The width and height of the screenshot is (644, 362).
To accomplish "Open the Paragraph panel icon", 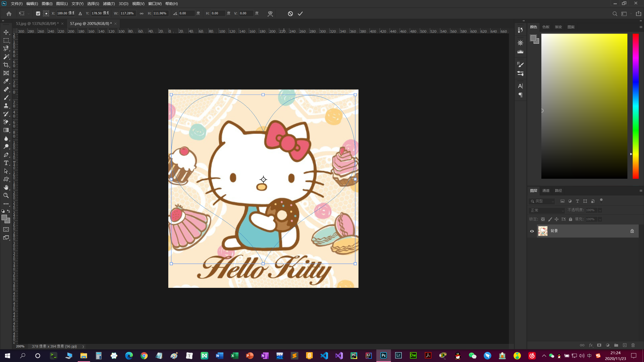I will click(x=520, y=95).
